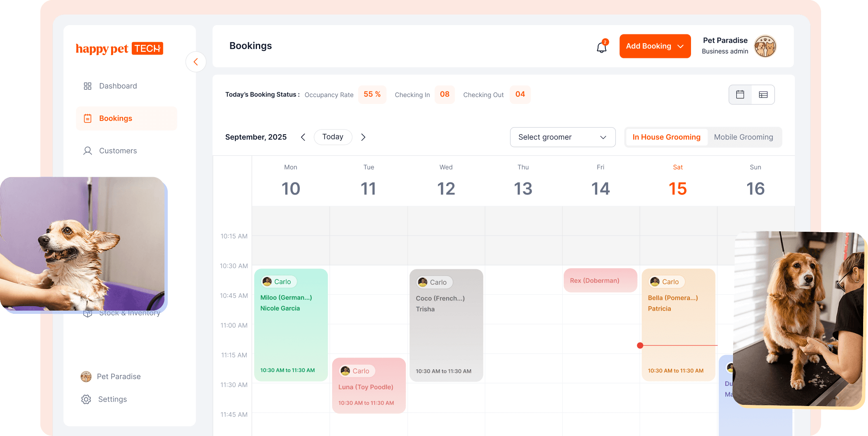Open Settings gear icon
The height and width of the screenshot is (436, 868).
coord(86,399)
